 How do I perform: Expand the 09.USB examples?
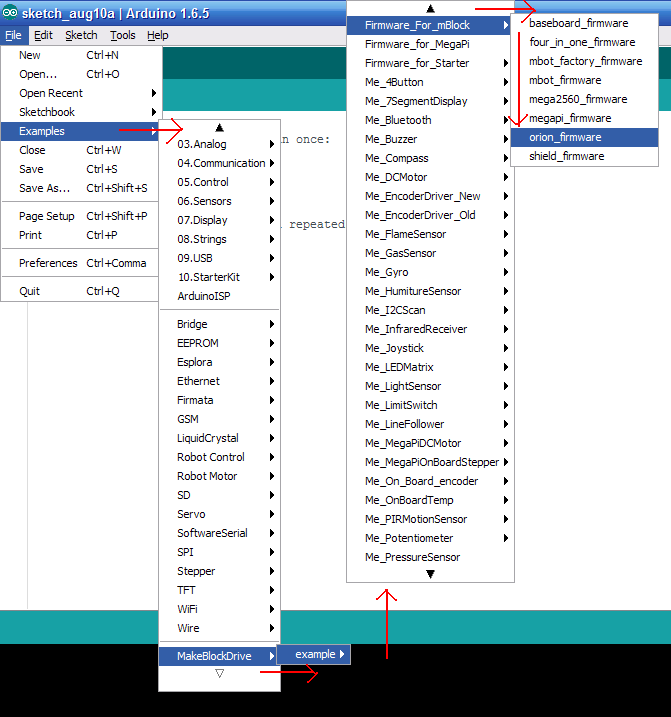(x=220, y=258)
